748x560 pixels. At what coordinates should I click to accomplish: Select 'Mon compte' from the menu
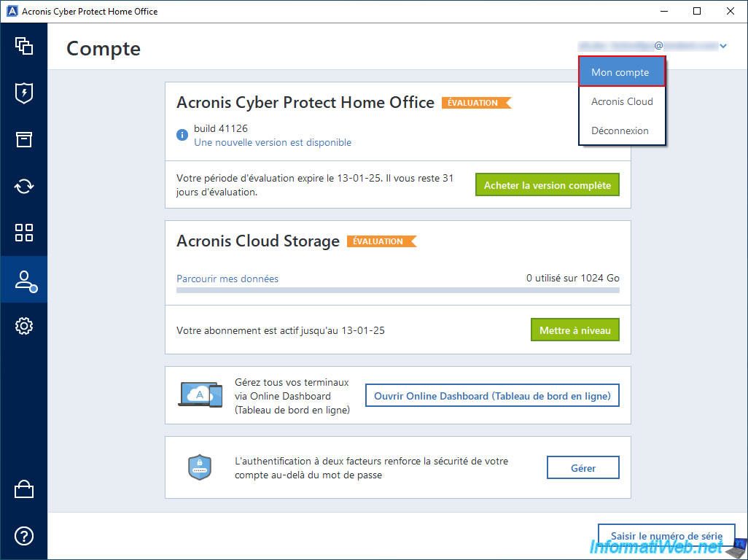coord(622,72)
